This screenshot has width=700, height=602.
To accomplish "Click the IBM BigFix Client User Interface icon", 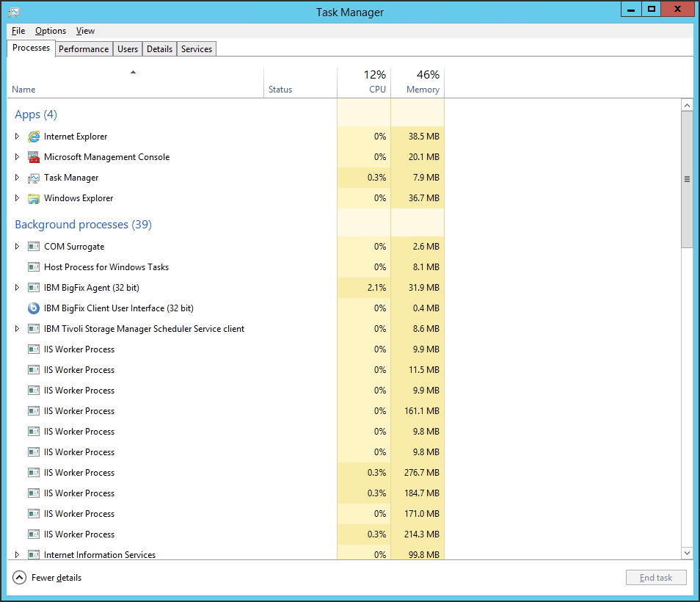I will tap(34, 308).
